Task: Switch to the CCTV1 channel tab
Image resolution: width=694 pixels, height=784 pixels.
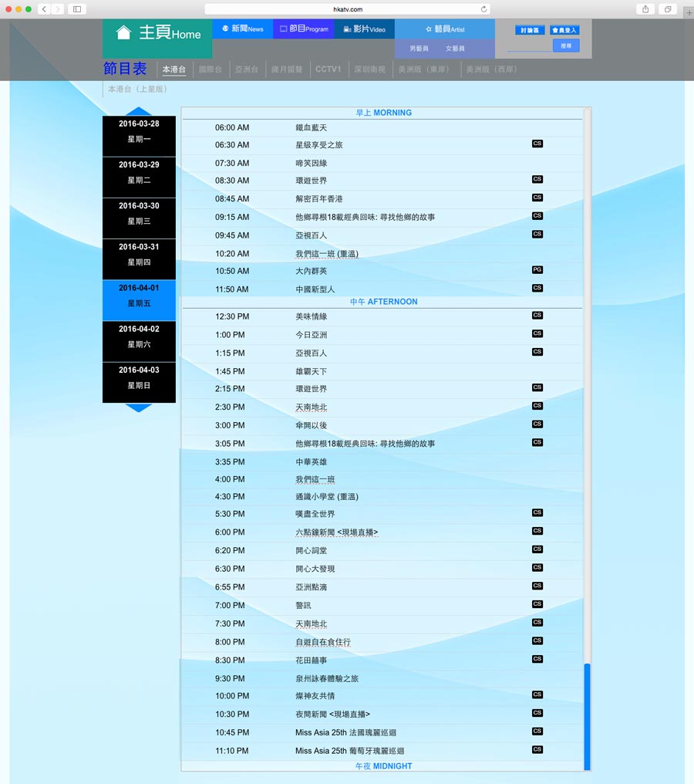Action: (x=328, y=69)
